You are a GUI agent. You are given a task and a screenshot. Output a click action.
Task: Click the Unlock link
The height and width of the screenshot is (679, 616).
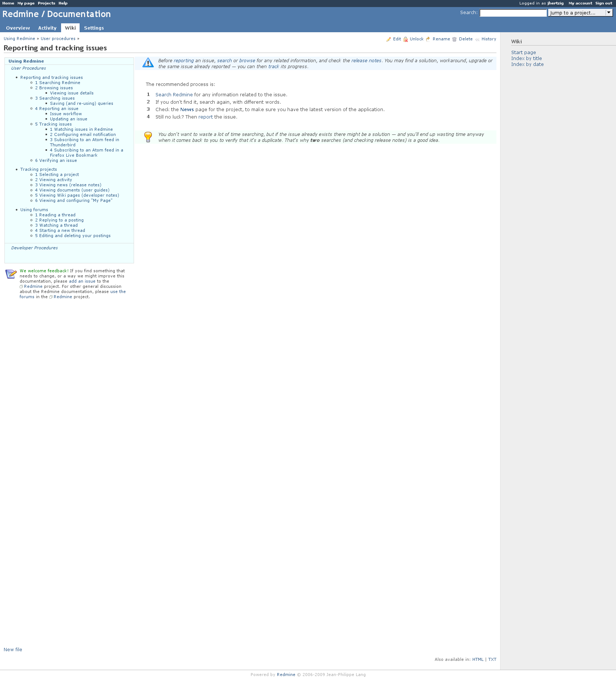pyautogui.click(x=416, y=39)
